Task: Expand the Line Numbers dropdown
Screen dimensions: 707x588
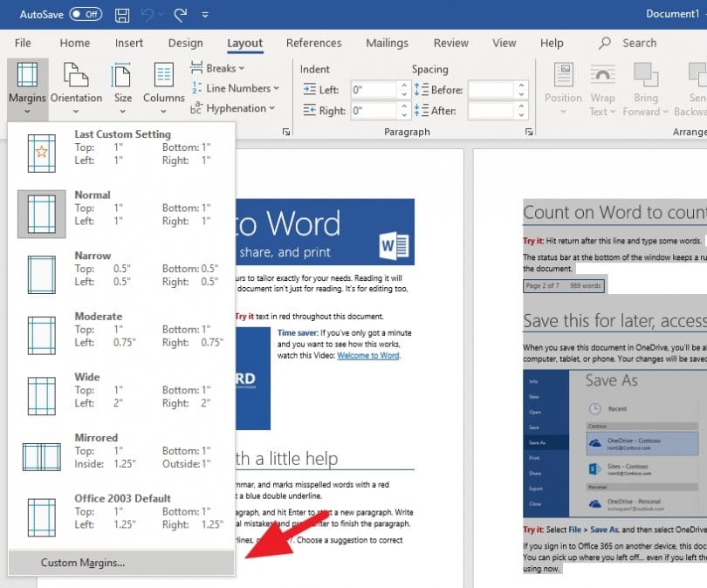Action: [x=236, y=88]
